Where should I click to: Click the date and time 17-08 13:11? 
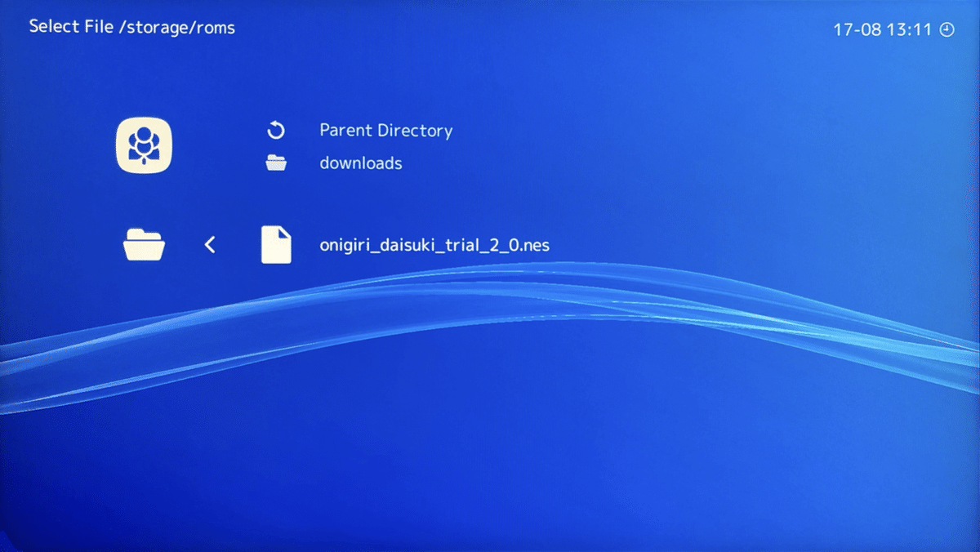coord(883,29)
